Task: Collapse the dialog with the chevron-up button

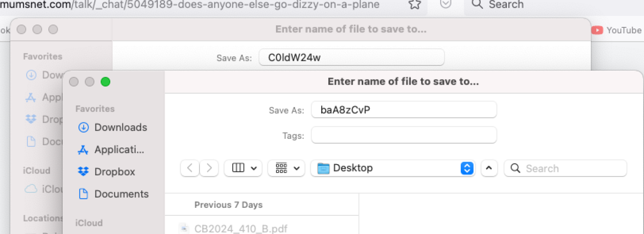Action: click(489, 168)
